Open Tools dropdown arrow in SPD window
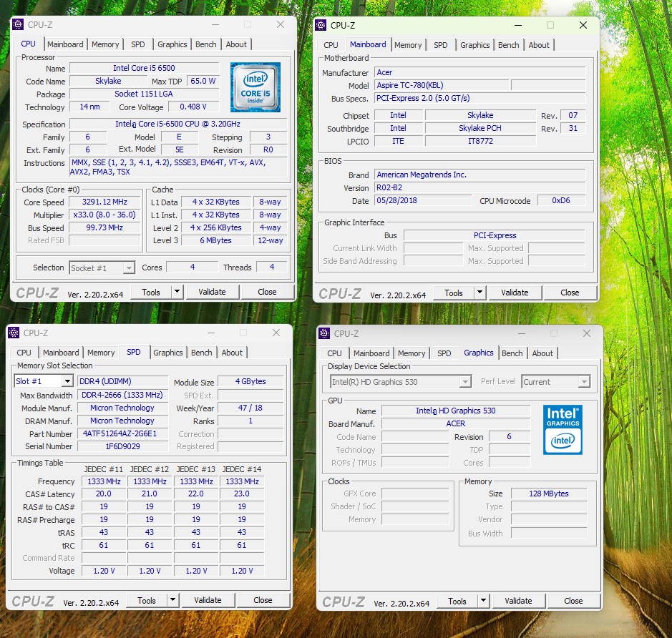 (172, 600)
